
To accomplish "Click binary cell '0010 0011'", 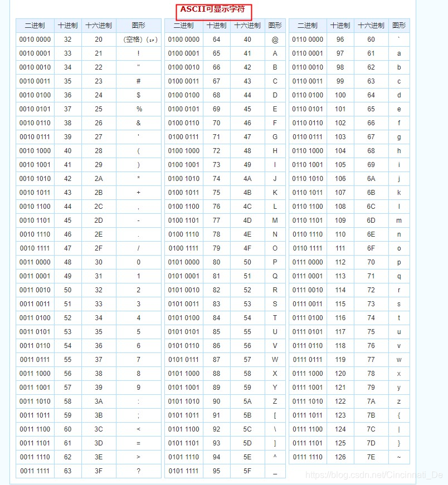I will [35, 81].
